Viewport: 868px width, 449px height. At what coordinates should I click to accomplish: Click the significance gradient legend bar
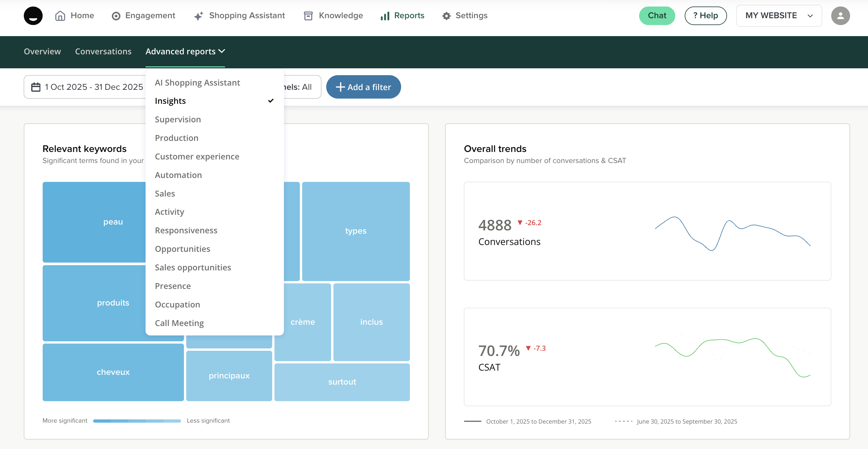137,421
